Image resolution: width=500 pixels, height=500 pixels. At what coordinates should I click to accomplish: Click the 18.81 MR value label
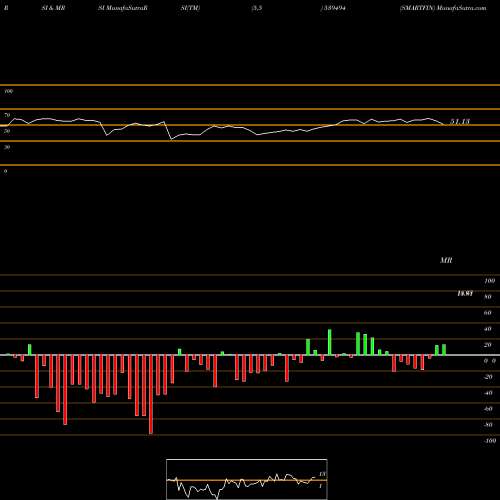tap(465, 294)
